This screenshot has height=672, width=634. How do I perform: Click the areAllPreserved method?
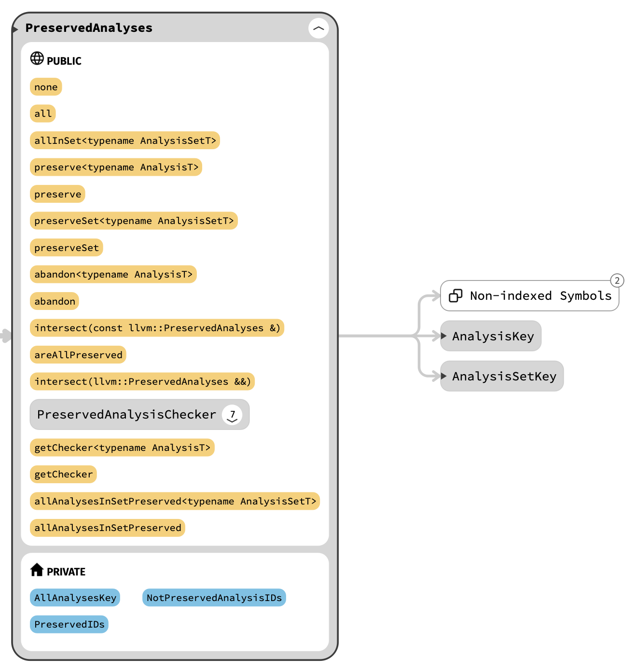click(78, 355)
